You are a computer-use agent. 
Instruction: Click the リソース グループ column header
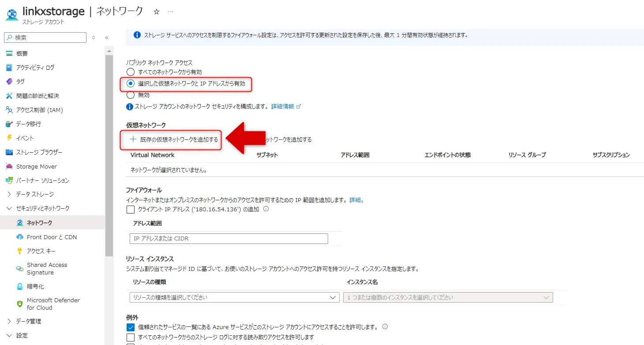click(x=527, y=155)
